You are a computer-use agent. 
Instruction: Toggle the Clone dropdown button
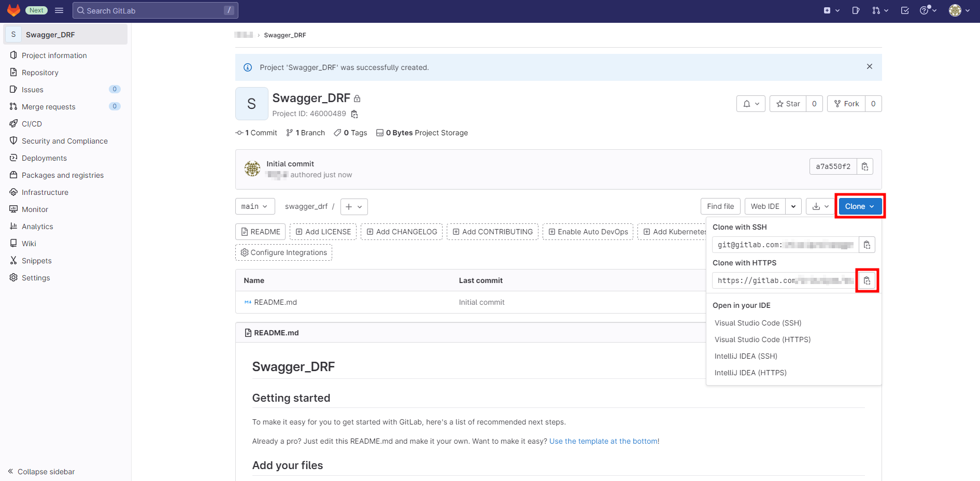point(860,206)
